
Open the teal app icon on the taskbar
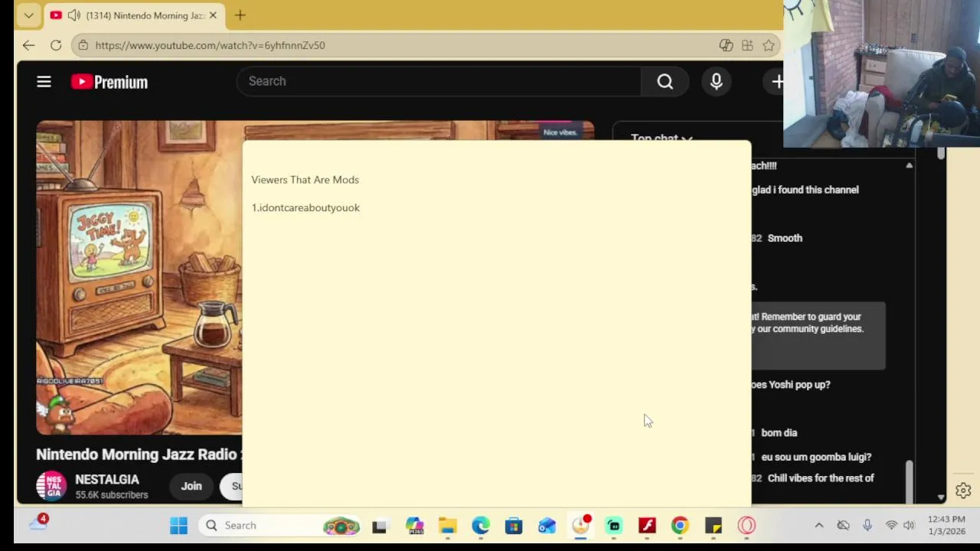pos(614,526)
